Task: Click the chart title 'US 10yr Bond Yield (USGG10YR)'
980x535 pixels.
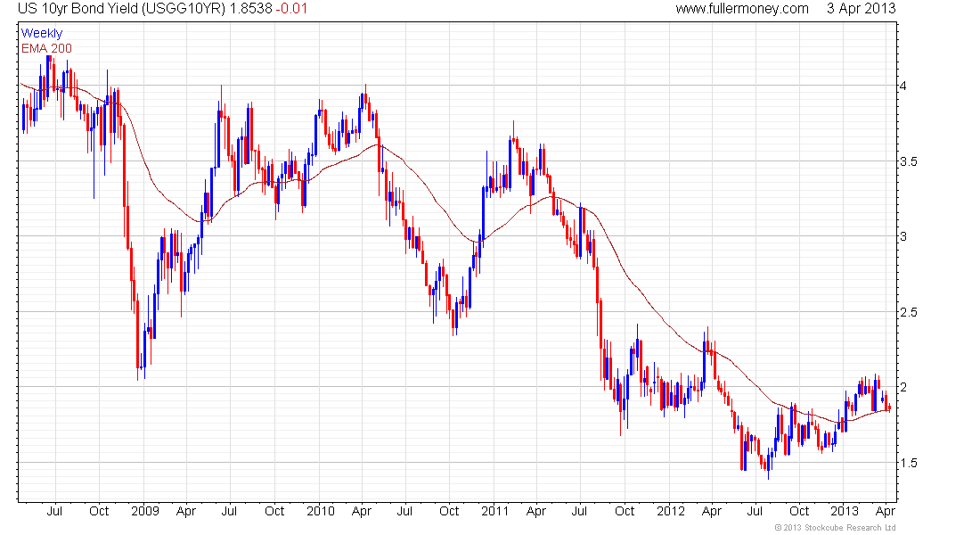Action: (x=121, y=9)
